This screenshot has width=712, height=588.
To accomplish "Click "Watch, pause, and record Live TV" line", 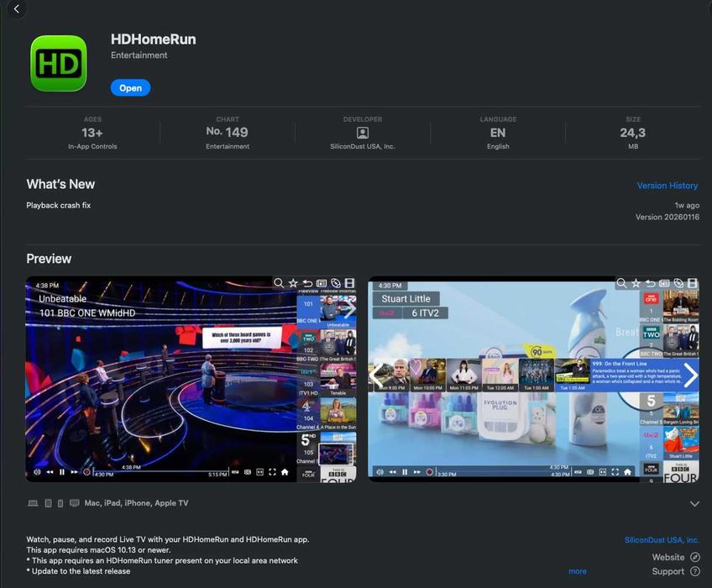I will pos(168,540).
